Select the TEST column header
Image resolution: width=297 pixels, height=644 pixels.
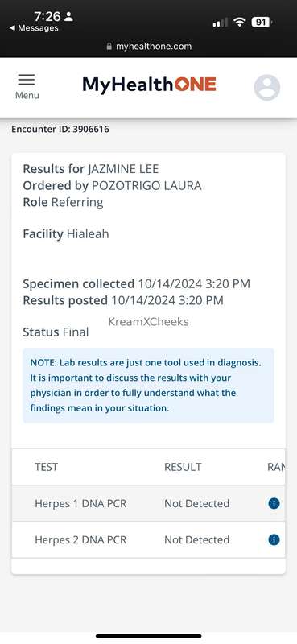47,467
